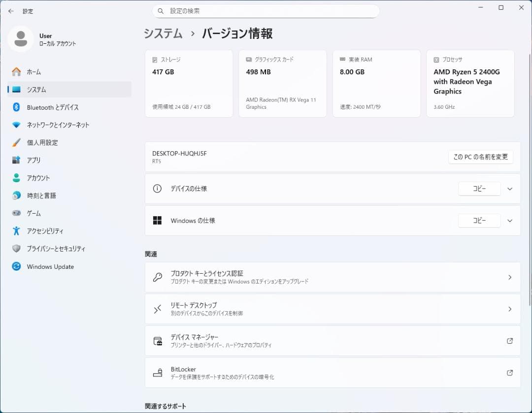The width and height of the screenshot is (532, 413).
Task: Open ホーム in the sidebar
Action: (69, 72)
